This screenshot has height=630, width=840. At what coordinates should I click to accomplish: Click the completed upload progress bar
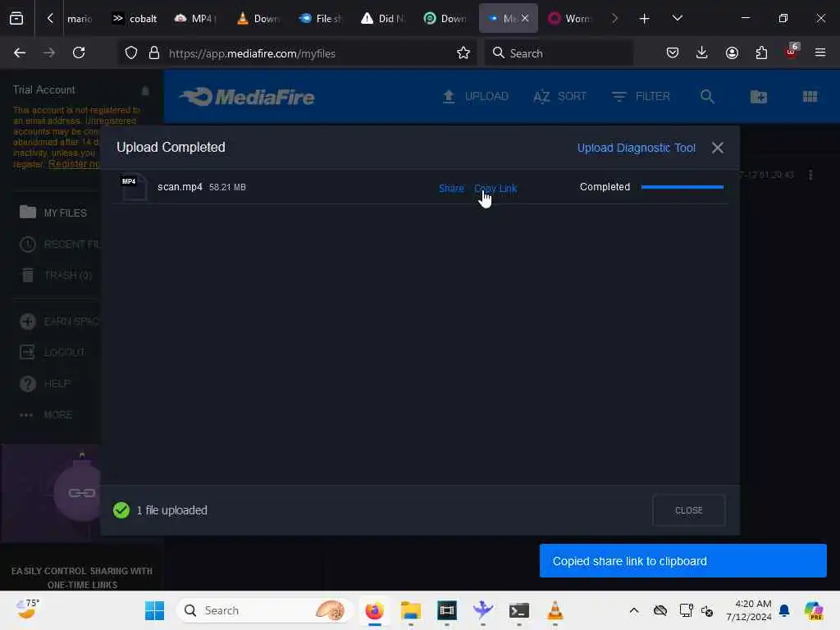pyautogui.click(x=682, y=187)
